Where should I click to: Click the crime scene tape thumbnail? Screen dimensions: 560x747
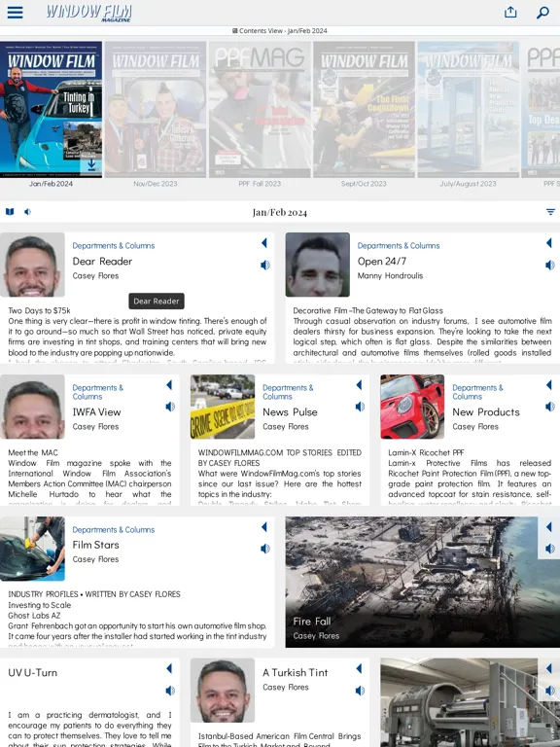pyautogui.click(x=223, y=407)
